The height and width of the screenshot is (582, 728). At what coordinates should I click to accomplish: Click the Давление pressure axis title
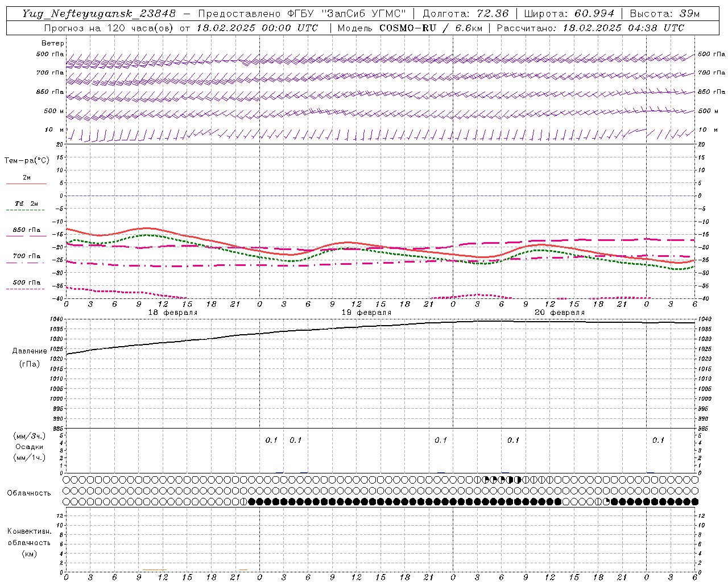[x=30, y=351]
